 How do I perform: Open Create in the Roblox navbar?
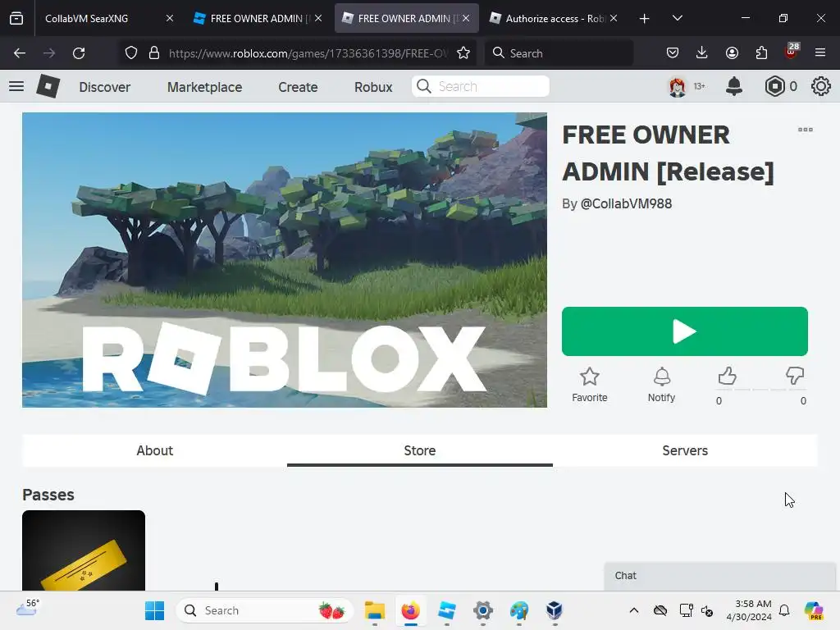(x=298, y=87)
